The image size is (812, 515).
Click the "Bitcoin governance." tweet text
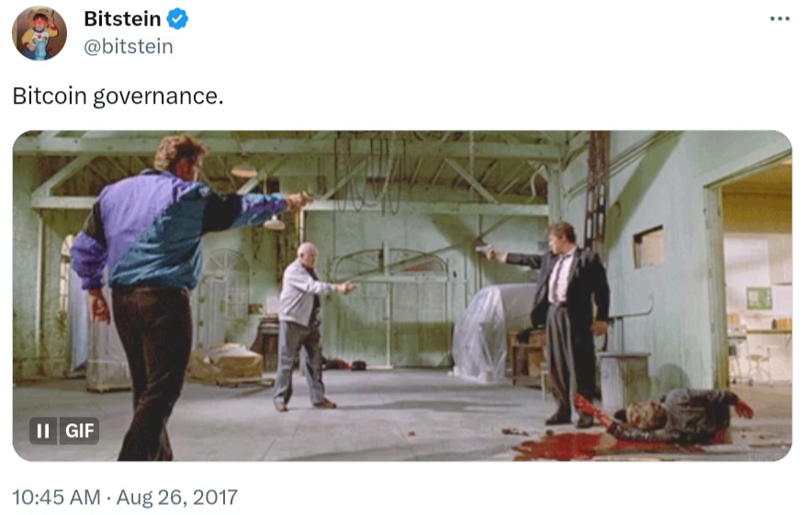click(x=118, y=96)
